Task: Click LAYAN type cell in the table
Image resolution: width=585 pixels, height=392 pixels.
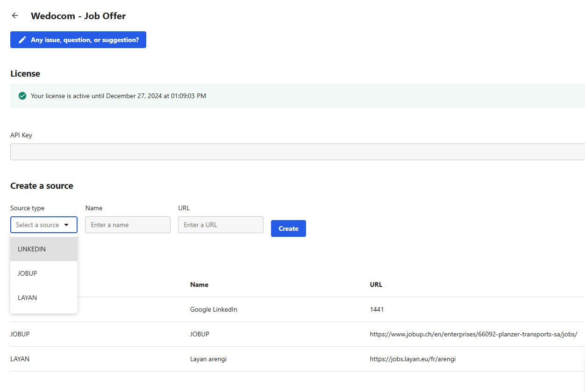Action: [20, 359]
